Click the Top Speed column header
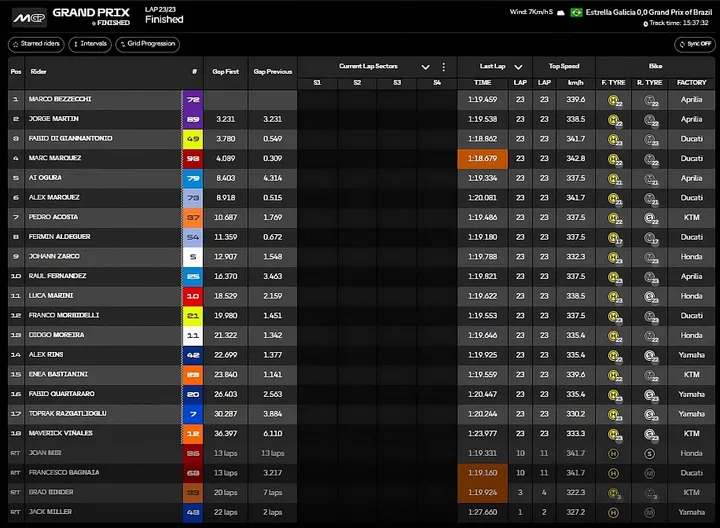The image size is (720, 528). click(564, 66)
